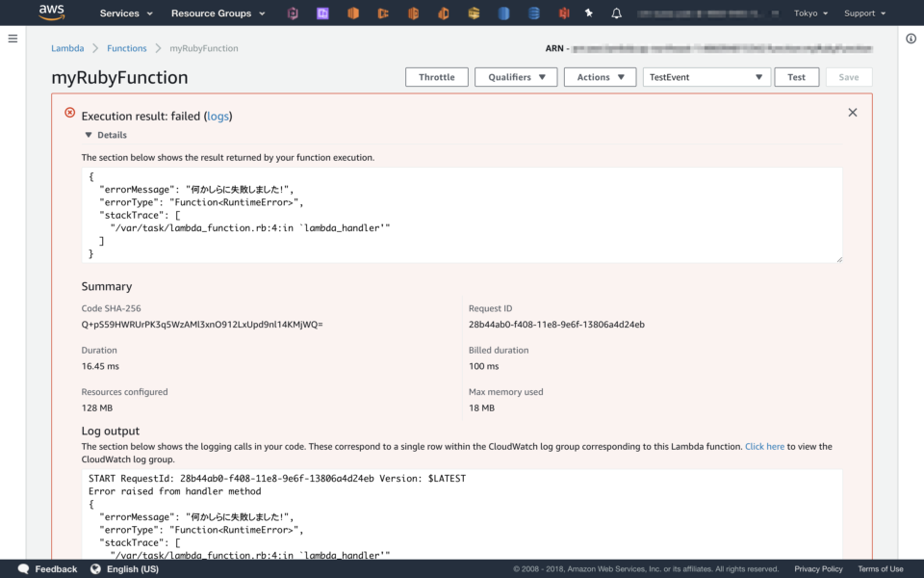
Task: Select the purple pinned service shortcut
Action: tap(321, 13)
